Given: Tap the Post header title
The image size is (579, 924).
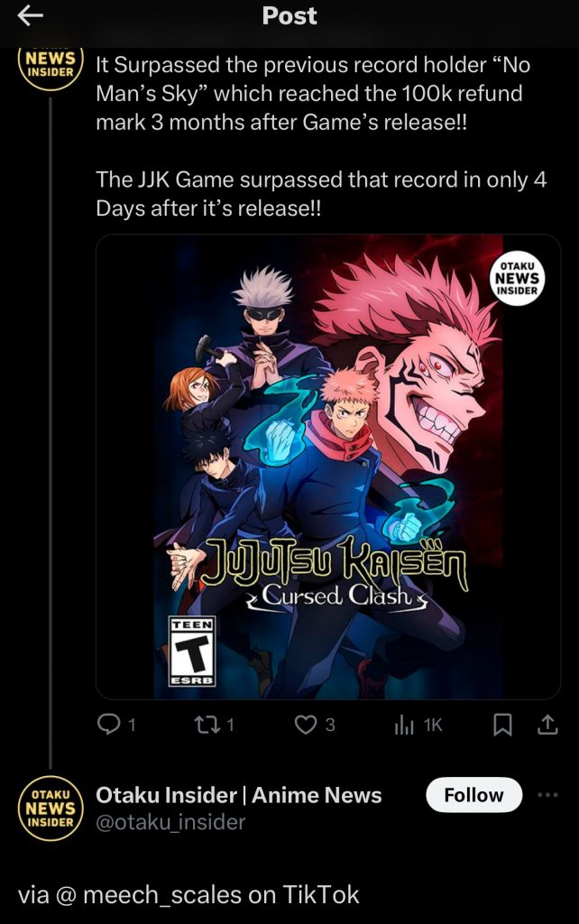Looking at the screenshot, I should [x=289, y=16].
